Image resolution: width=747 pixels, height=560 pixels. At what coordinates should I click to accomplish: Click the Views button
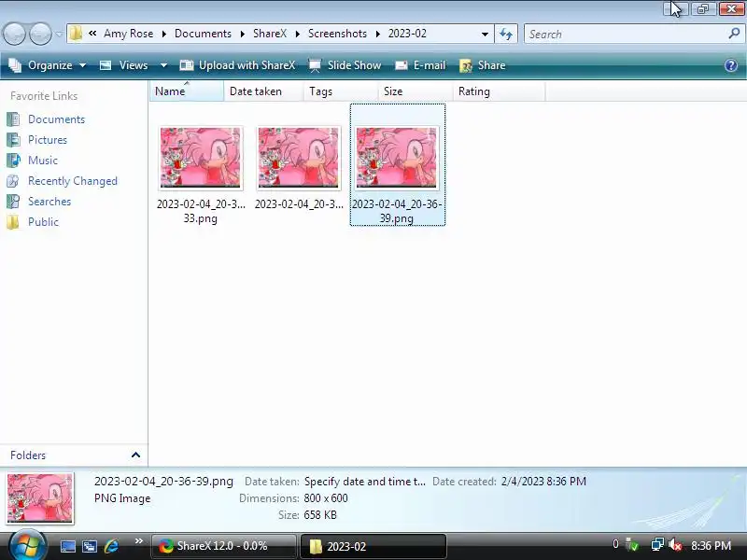pyautogui.click(x=124, y=65)
